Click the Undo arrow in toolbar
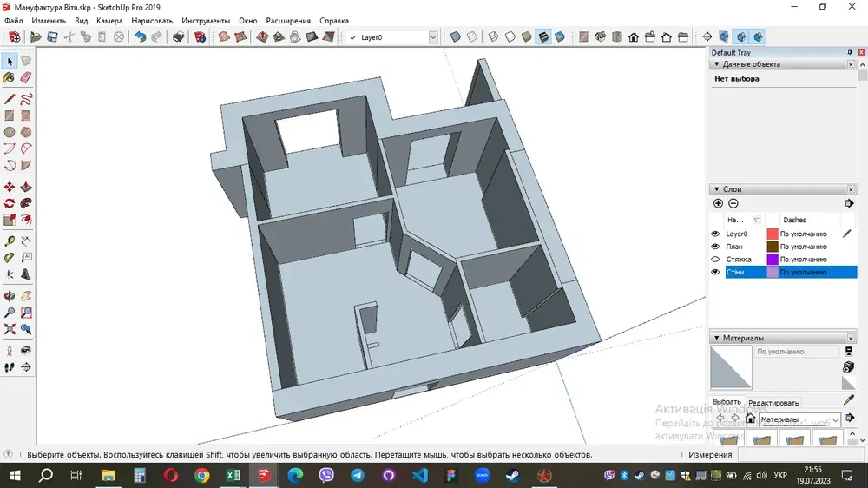The height and width of the screenshot is (488, 868). click(x=141, y=37)
